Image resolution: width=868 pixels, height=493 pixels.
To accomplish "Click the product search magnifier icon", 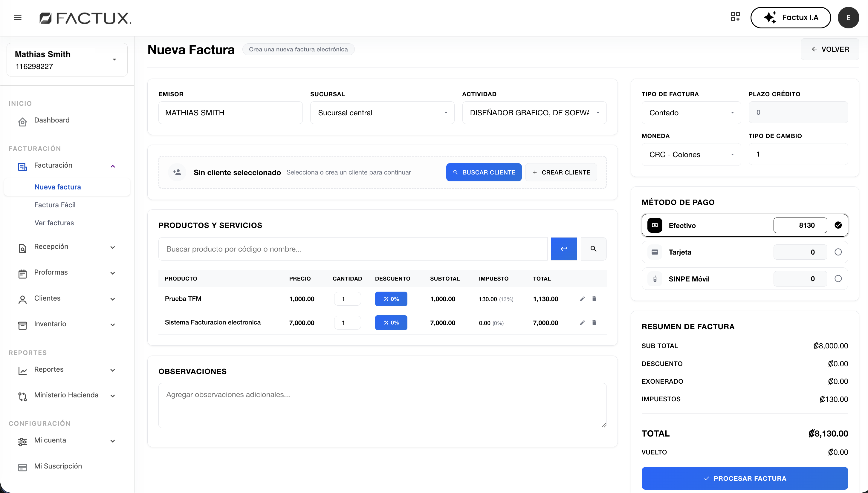I will [593, 249].
